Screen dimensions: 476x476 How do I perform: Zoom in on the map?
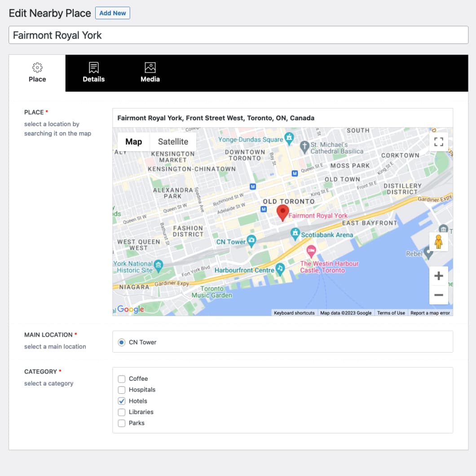[439, 276]
